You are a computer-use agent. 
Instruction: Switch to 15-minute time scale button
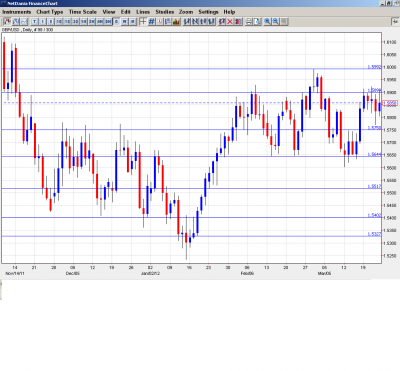(67, 22)
